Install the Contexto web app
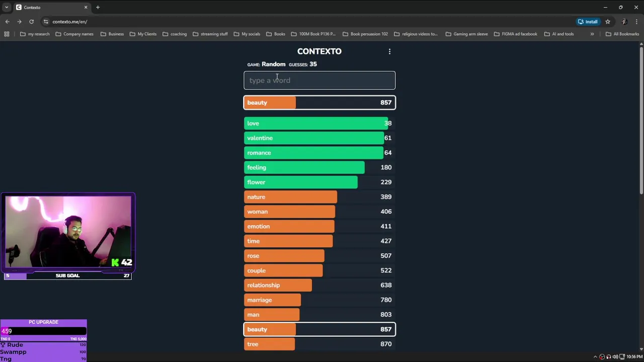Image resolution: width=644 pixels, height=362 pixels. pyautogui.click(x=588, y=22)
